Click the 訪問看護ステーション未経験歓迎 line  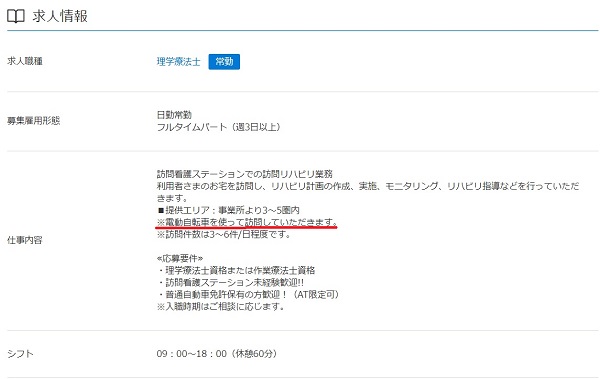click(x=231, y=283)
